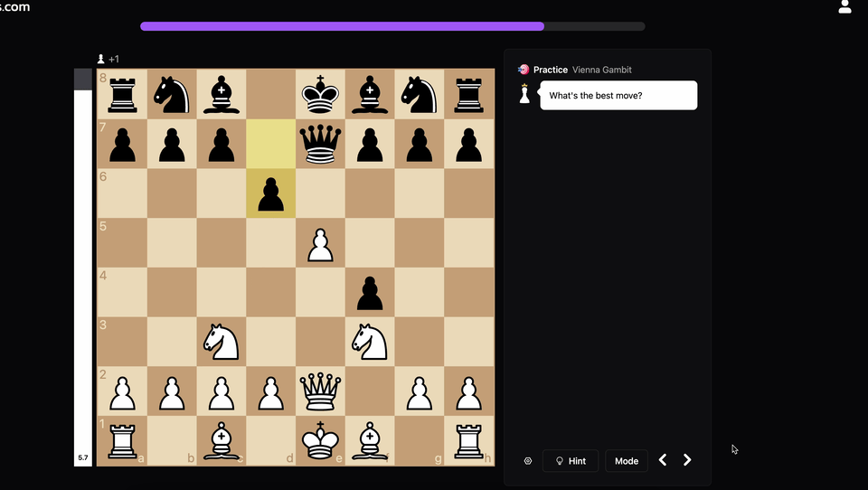Select the black pawn on h7
This screenshot has height=490, width=868.
[469, 144]
